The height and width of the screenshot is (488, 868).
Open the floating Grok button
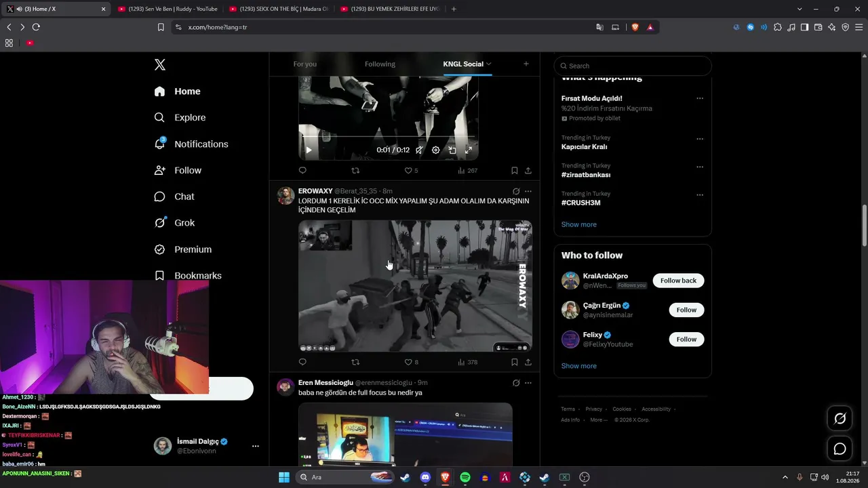(x=840, y=419)
